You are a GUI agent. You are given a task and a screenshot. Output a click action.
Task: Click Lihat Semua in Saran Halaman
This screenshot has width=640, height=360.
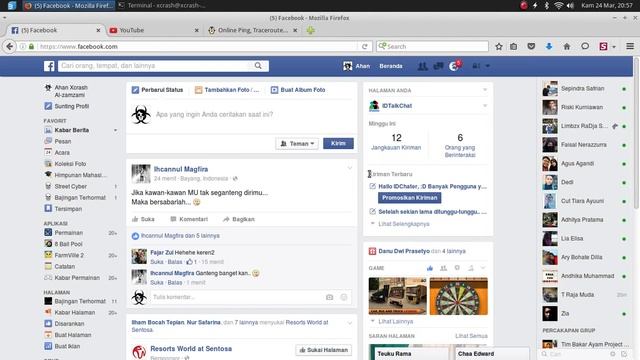pos(471,336)
